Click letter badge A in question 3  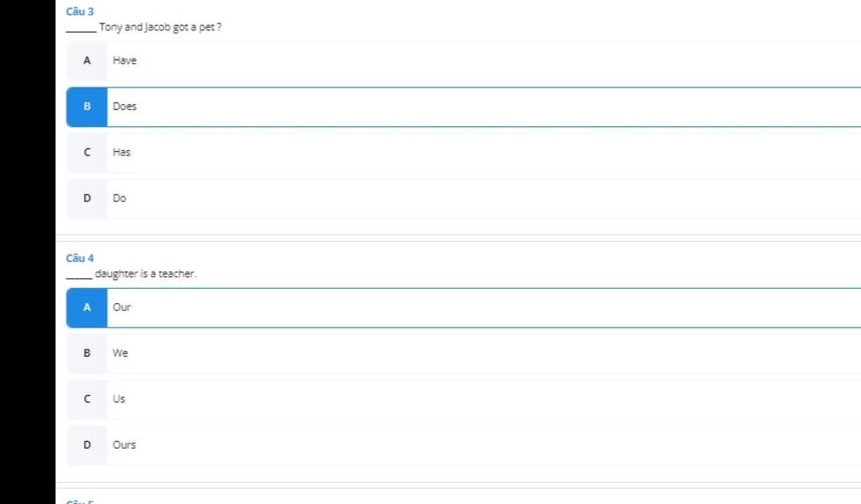tap(87, 60)
